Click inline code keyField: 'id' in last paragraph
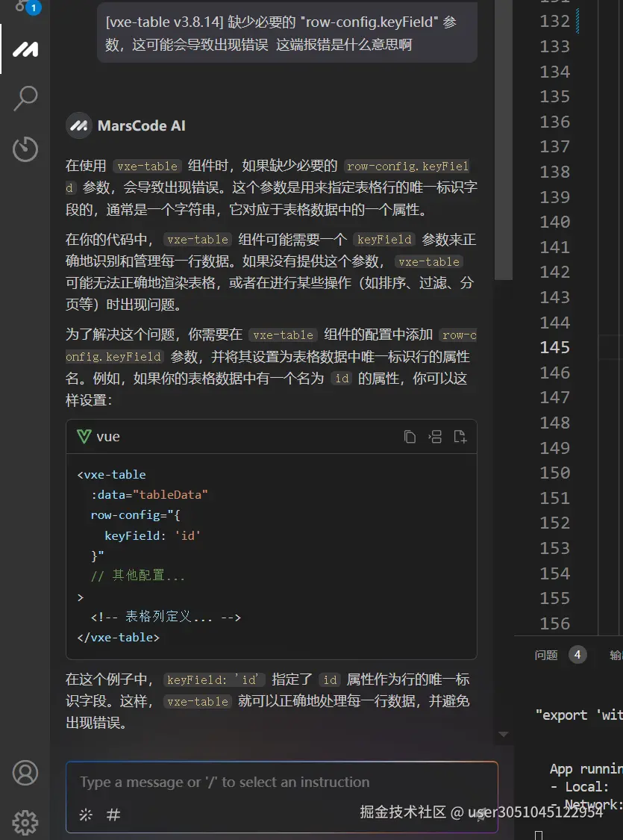The image size is (623, 840). click(x=215, y=679)
